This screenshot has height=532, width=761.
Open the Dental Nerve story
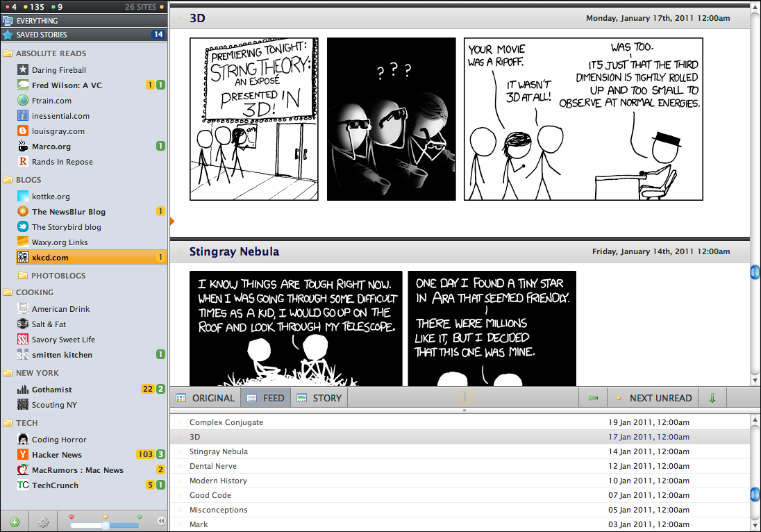pos(213,466)
